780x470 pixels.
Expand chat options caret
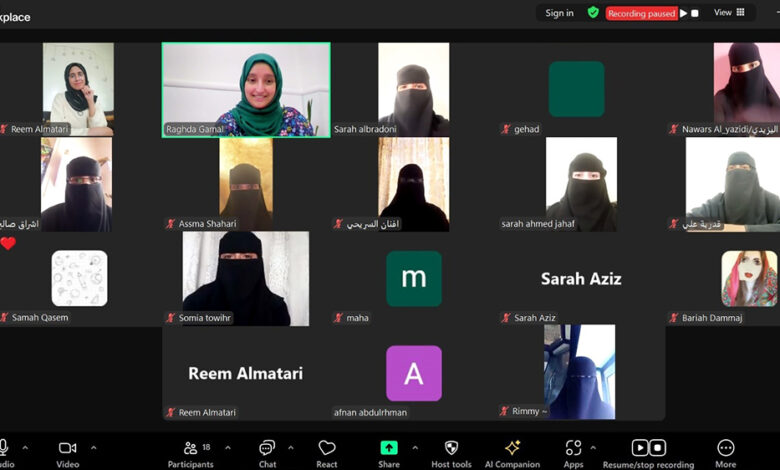291,448
